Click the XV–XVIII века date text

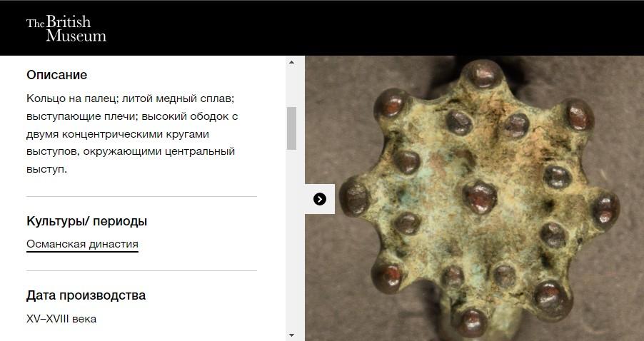click(61, 319)
